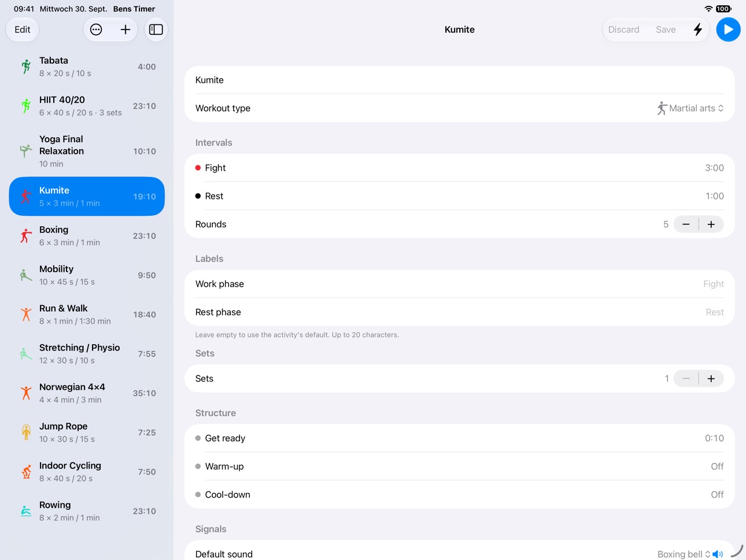This screenshot has height=560, width=746.
Task: Select the Run & Walk icon
Action: [26, 314]
